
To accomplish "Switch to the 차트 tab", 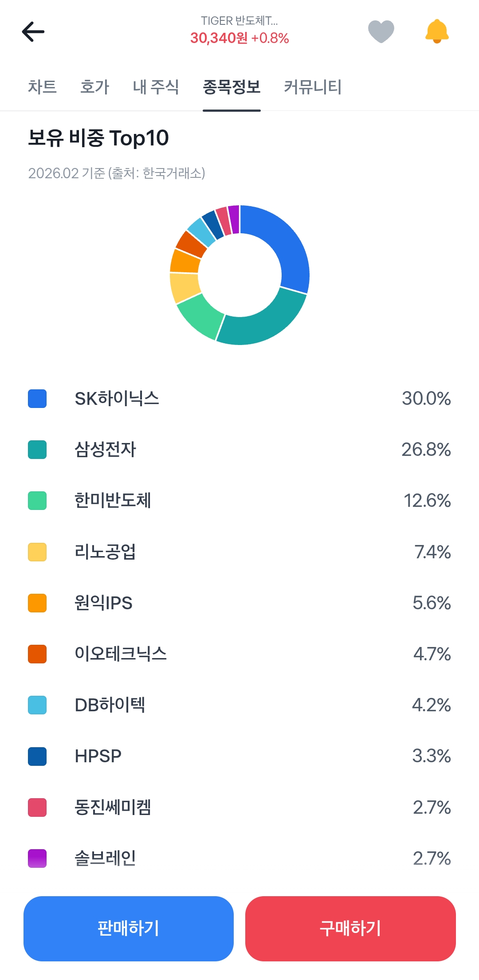I will 42,87.
